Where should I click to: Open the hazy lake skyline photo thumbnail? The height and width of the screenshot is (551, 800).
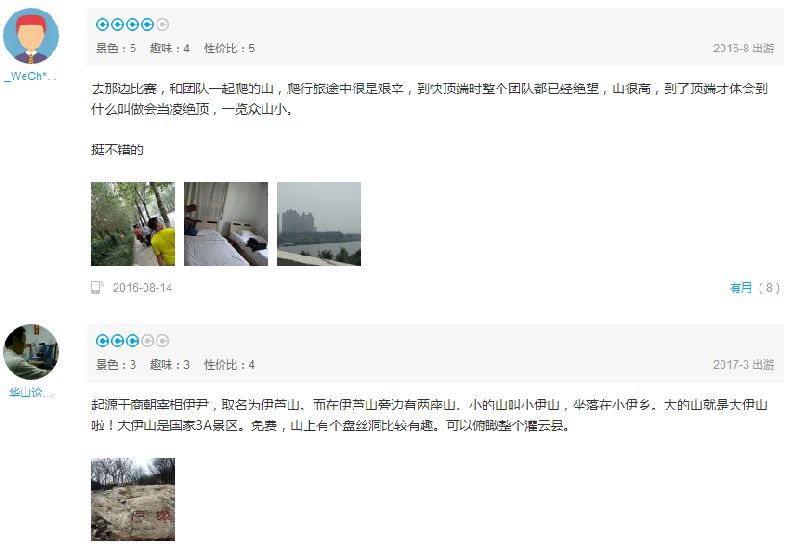[x=319, y=224]
